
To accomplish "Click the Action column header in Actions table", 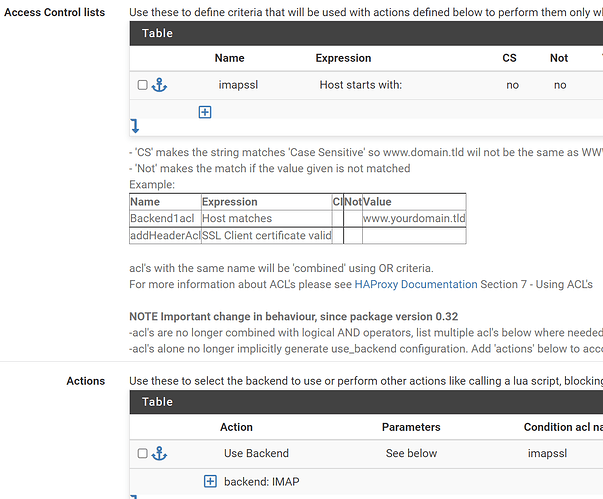I will click(x=236, y=427).
